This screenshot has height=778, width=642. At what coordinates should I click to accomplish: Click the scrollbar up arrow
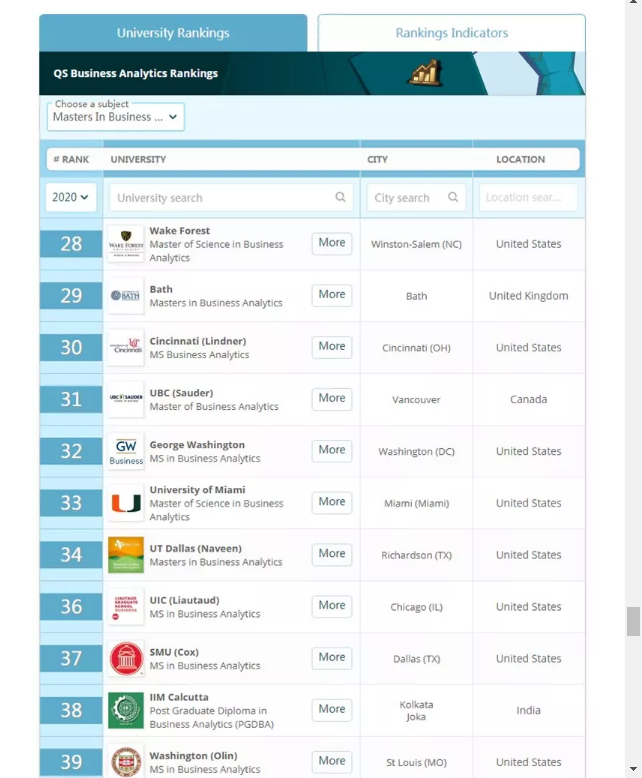(x=633, y=2)
